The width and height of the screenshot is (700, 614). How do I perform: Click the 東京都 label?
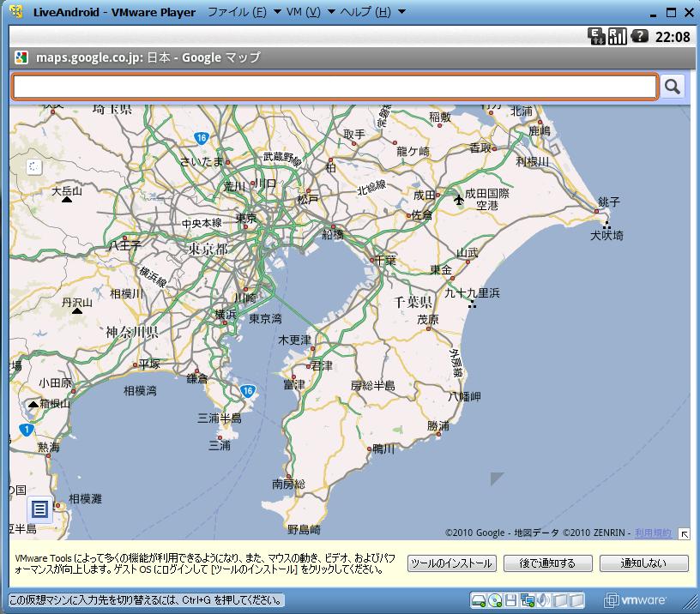click(208, 249)
